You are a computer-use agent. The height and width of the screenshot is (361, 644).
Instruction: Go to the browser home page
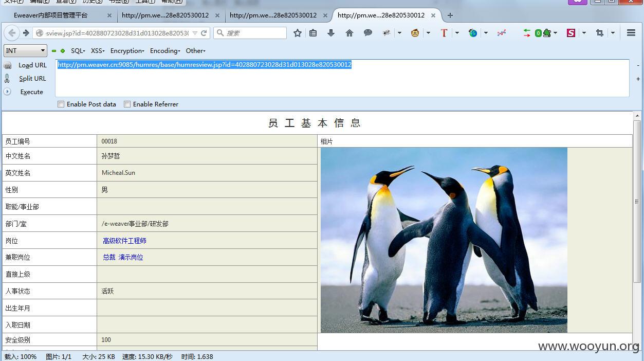coord(349,33)
